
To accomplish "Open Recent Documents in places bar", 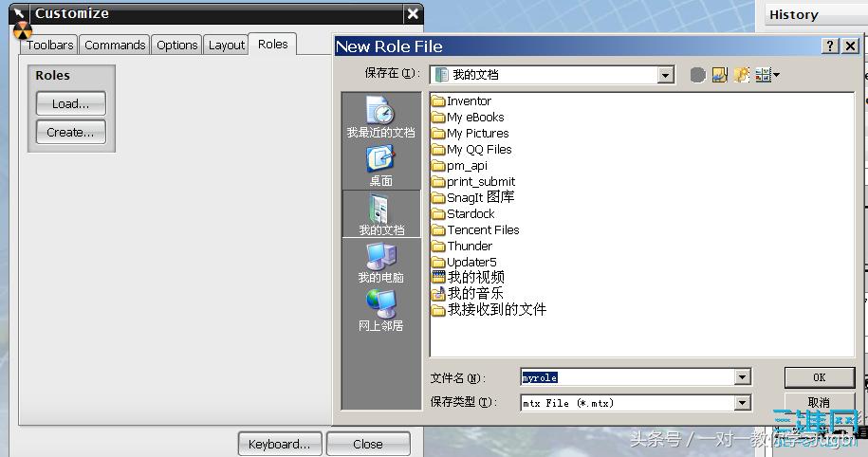I will point(380,118).
